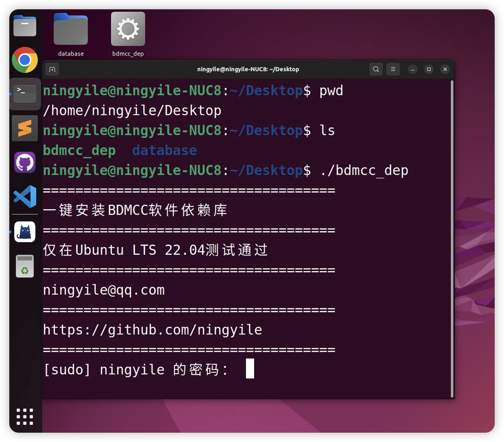
Task: Click the terminal search icon
Action: (376, 69)
